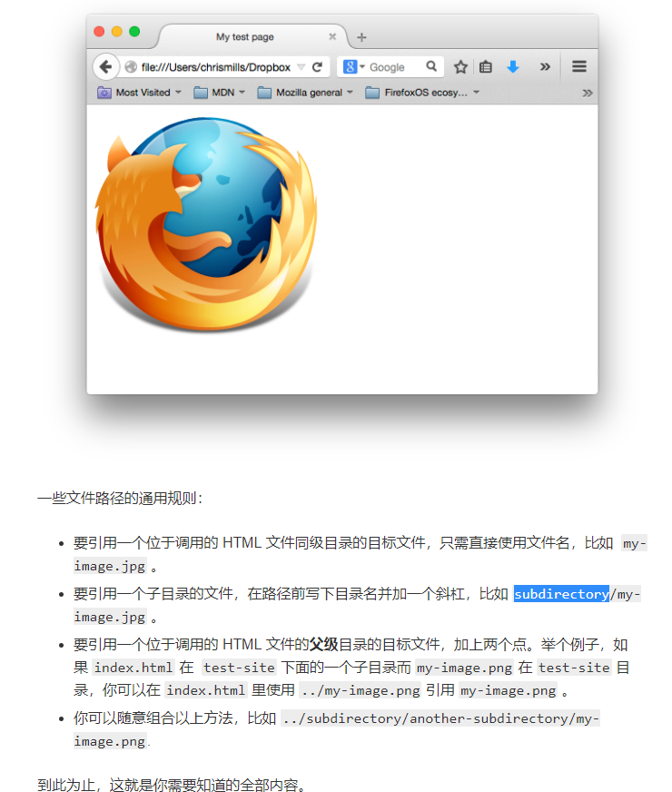Select the My test page tab
The image size is (672, 792).
coord(253,36)
